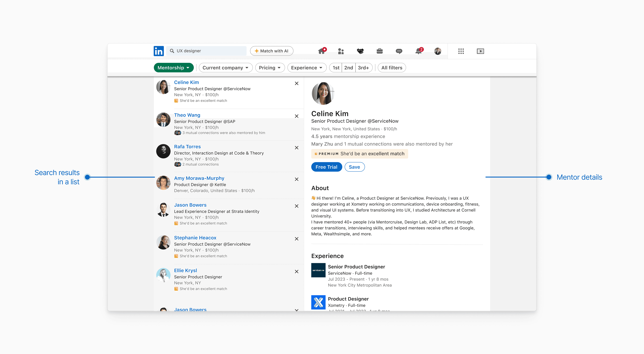Click the handshake mentorship icon
The width and height of the screenshot is (644, 354).
(x=360, y=51)
